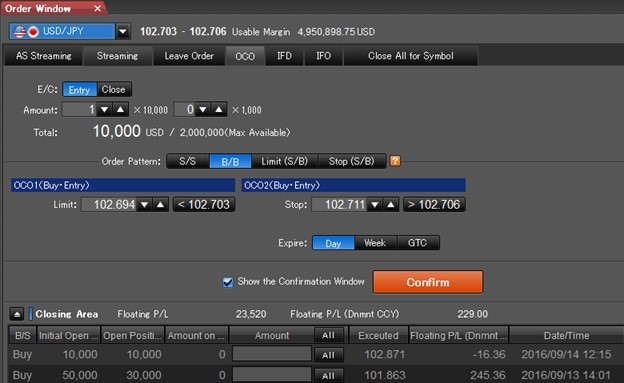Sort by the Open Positi... column header
Viewport: 624px width, 383px height.
click(x=133, y=335)
